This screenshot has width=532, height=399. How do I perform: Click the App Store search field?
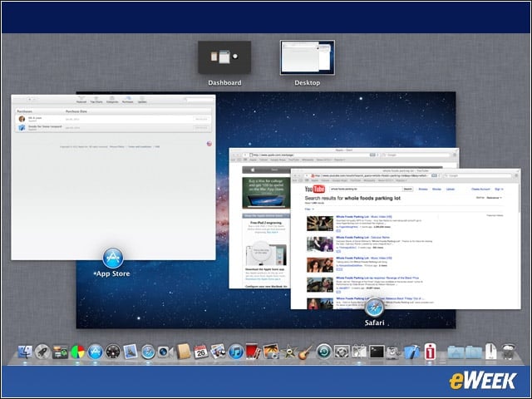[x=199, y=100]
